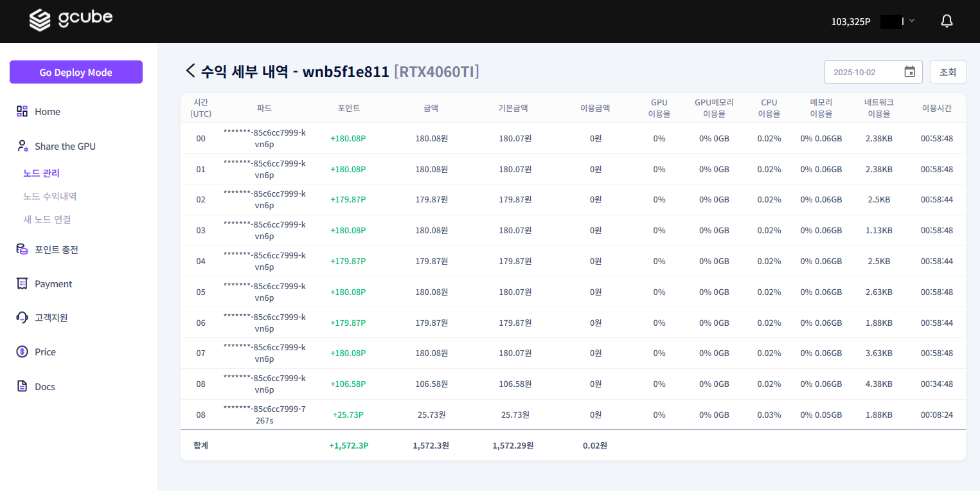Click the 포인트 충전 coins icon
Image resolution: width=980 pixels, height=491 pixels.
(22, 249)
